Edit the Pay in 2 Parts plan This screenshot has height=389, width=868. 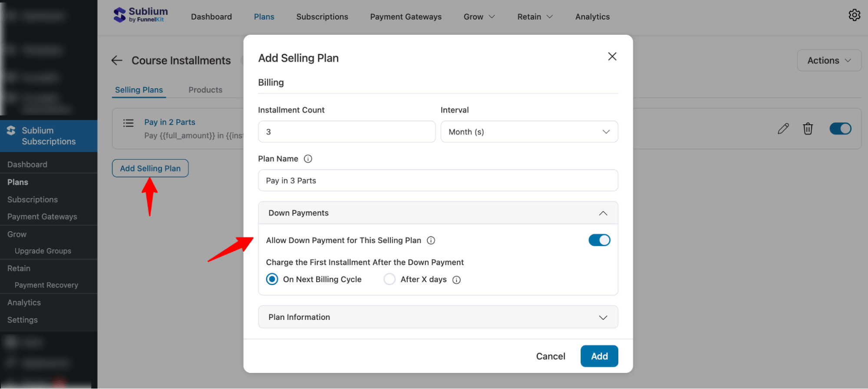pyautogui.click(x=783, y=129)
